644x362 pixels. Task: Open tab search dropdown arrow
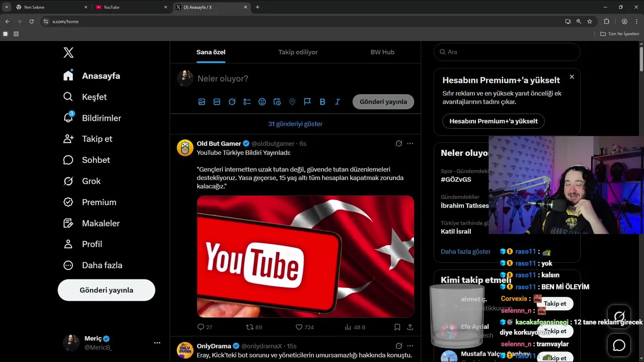point(7,7)
